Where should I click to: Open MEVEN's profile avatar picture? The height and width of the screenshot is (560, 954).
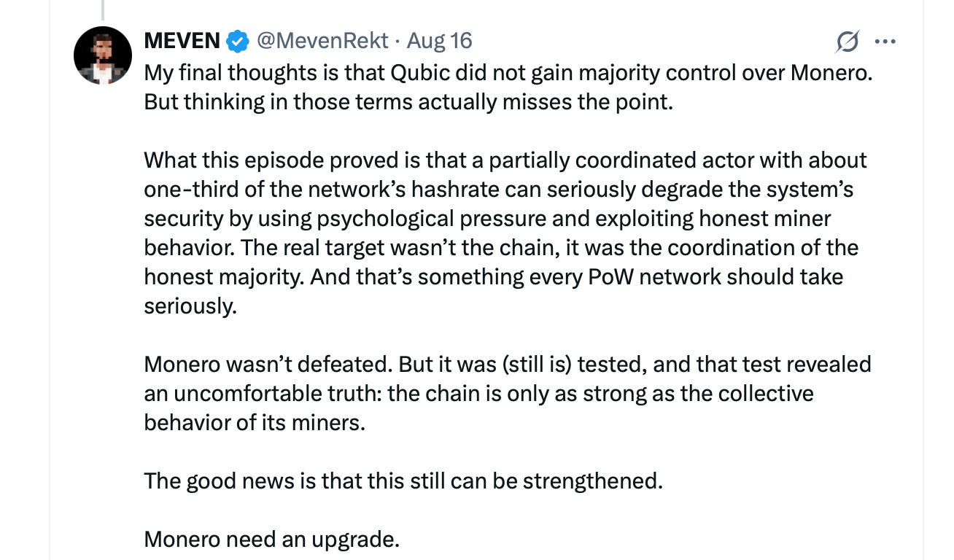103,55
